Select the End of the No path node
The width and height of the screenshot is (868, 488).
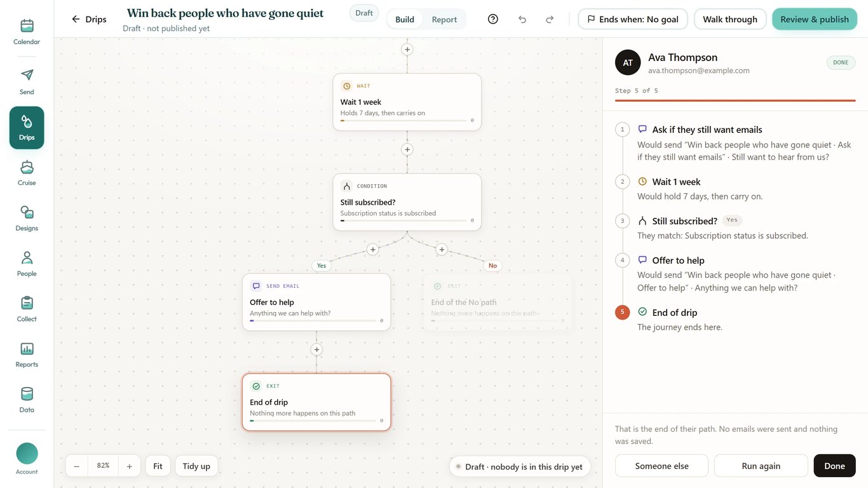(498, 302)
